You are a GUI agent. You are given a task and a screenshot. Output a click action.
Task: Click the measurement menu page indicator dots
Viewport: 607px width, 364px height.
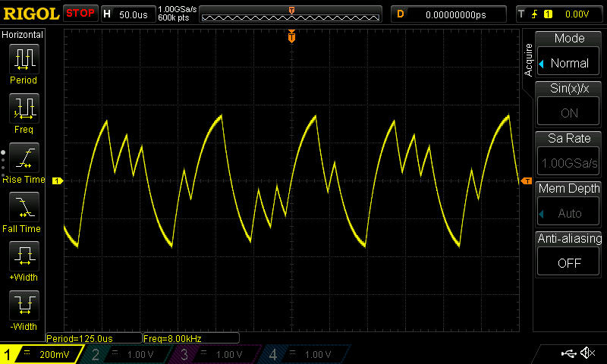(x=3, y=164)
